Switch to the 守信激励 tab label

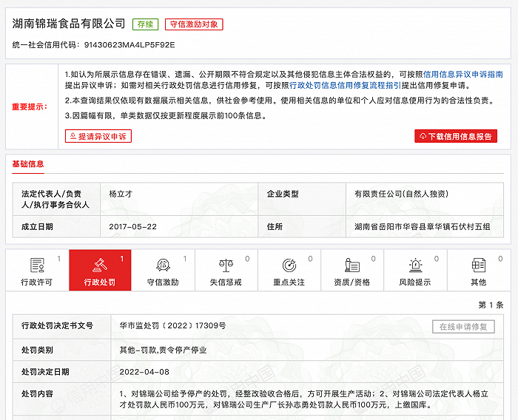point(163,282)
